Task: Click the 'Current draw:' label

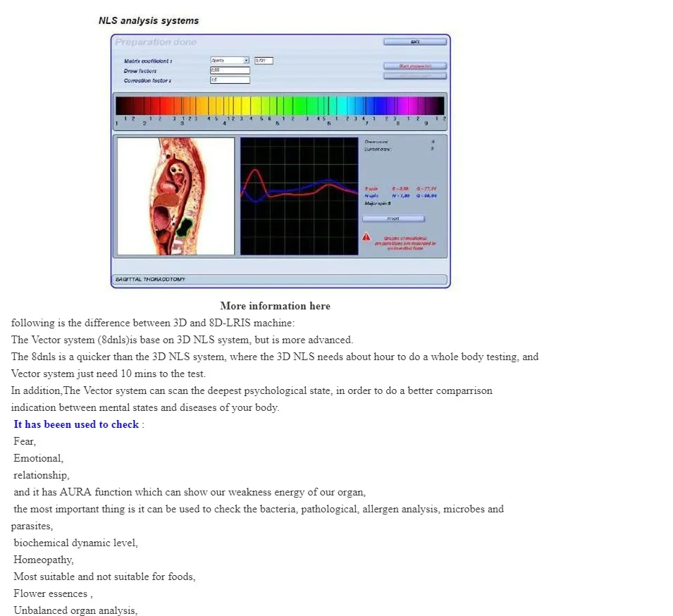Action: (x=378, y=149)
